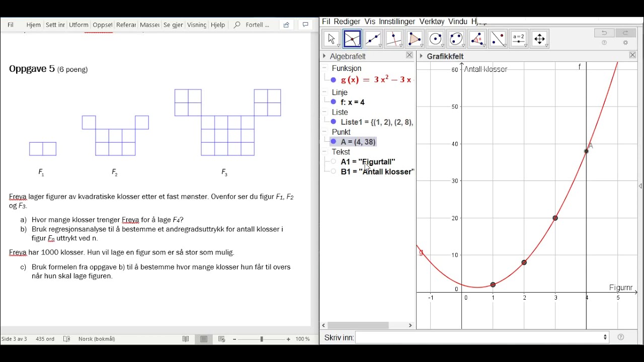
Task: Select the GeoGebra Move arrow tool
Action: click(x=332, y=39)
